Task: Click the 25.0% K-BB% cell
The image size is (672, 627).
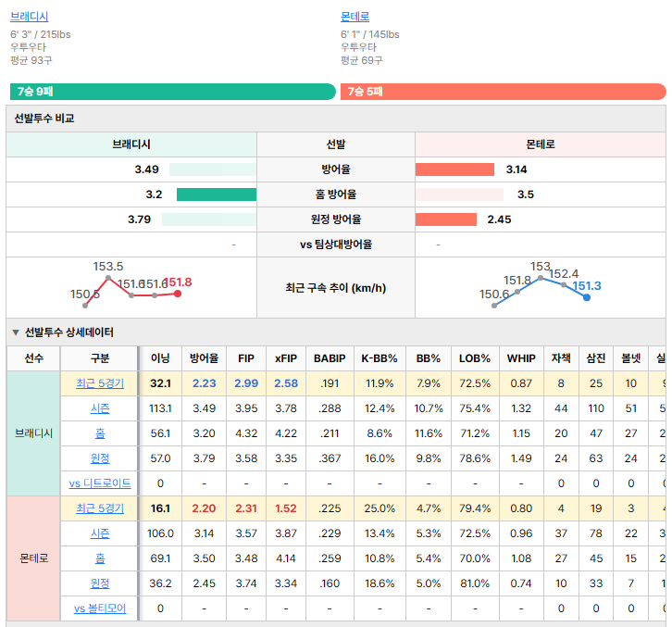Action: click(x=380, y=508)
